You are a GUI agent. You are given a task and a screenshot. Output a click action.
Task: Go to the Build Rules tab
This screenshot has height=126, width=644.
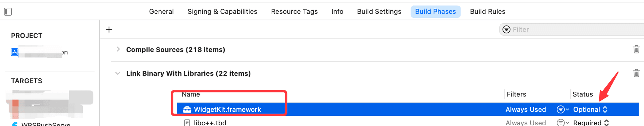point(487,11)
